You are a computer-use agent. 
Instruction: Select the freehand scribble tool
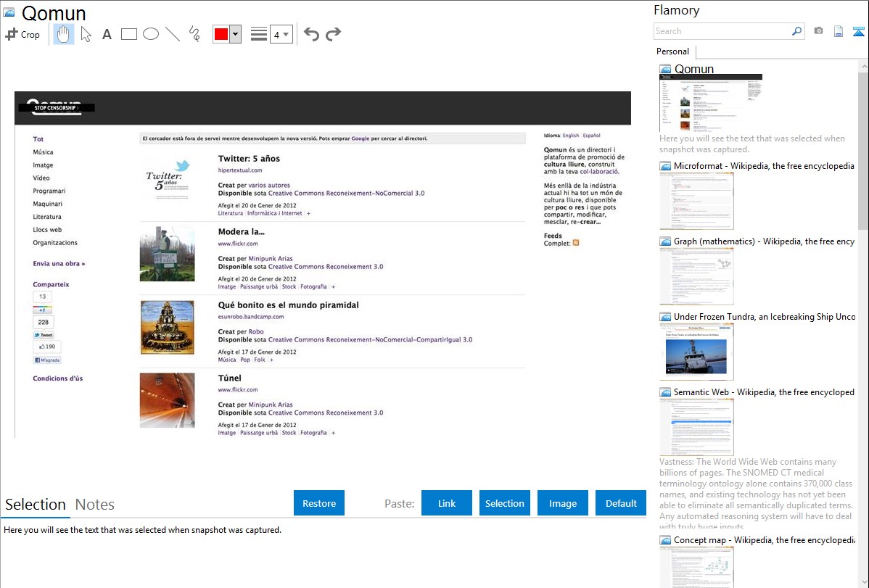tap(194, 34)
